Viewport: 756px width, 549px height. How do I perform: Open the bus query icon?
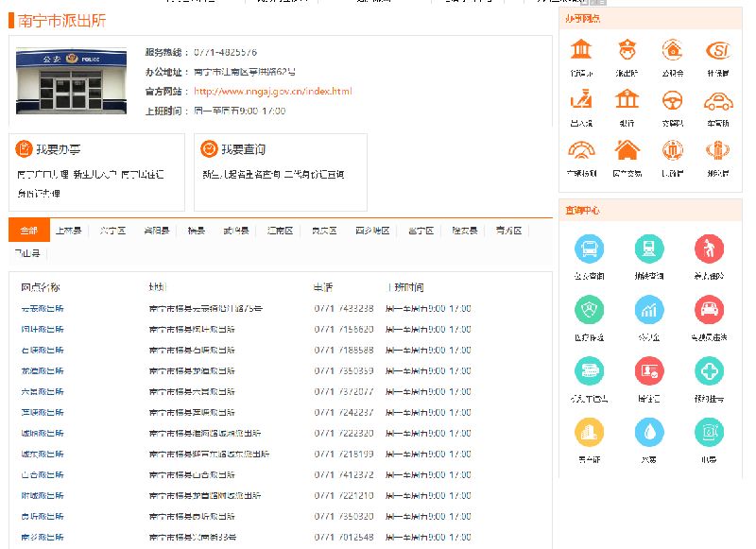tap(589, 249)
